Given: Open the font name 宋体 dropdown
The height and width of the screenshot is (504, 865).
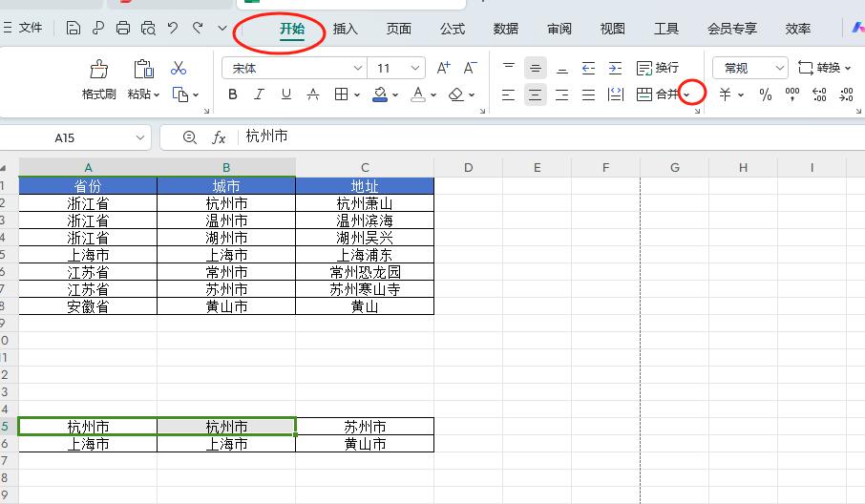Looking at the screenshot, I should pyautogui.click(x=357, y=68).
